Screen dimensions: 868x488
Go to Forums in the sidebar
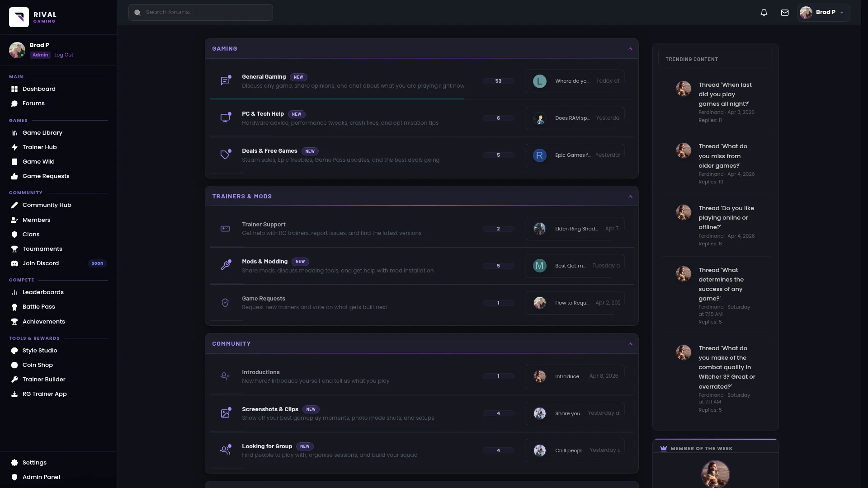pos(33,103)
